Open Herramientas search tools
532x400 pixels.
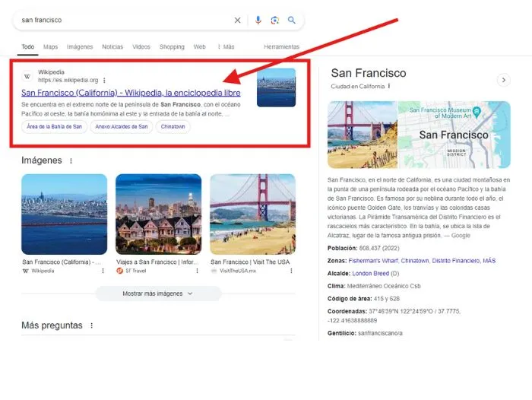pos(282,46)
